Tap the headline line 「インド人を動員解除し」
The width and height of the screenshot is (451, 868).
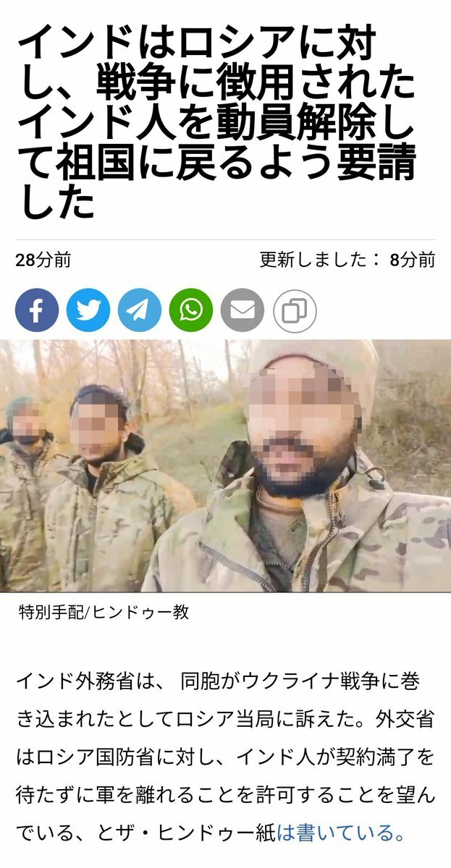[217, 125]
